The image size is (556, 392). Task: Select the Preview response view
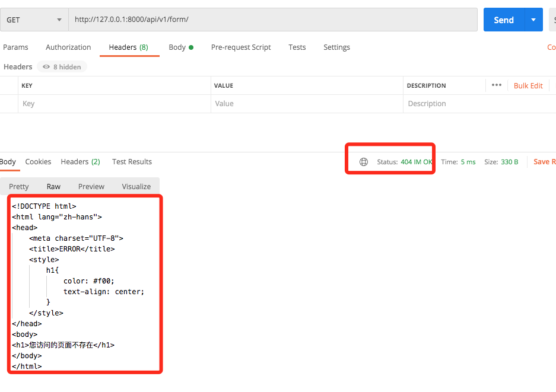click(x=91, y=186)
